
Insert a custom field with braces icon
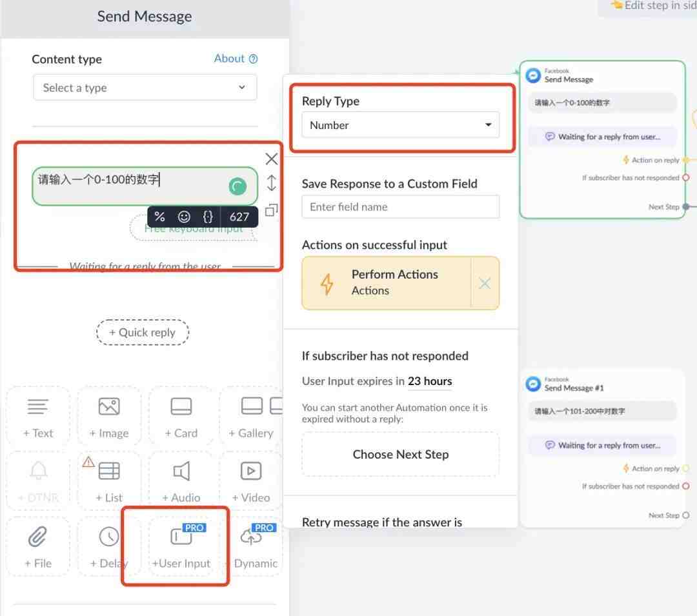pyautogui.click(x=208, y=217)
